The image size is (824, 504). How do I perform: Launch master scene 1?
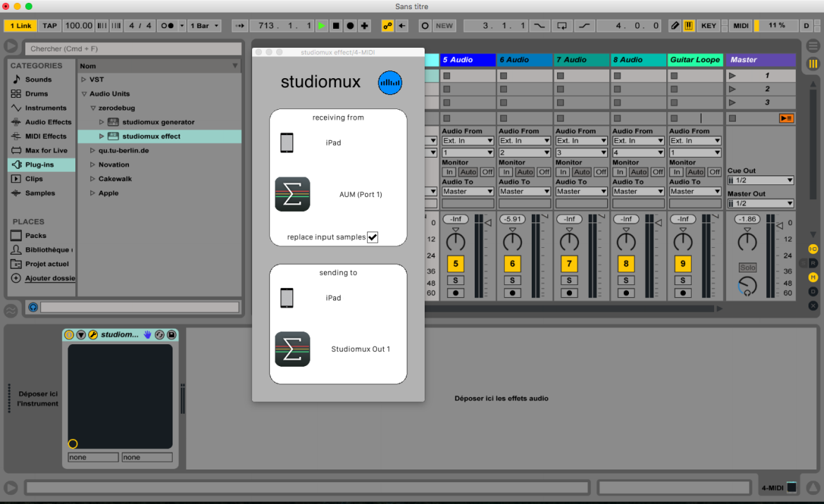tap(732, 75)
